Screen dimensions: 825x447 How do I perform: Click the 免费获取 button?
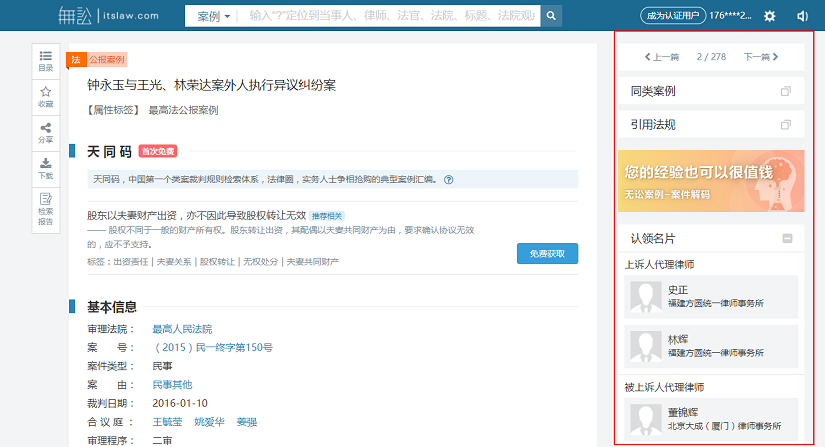pos(547,254)
